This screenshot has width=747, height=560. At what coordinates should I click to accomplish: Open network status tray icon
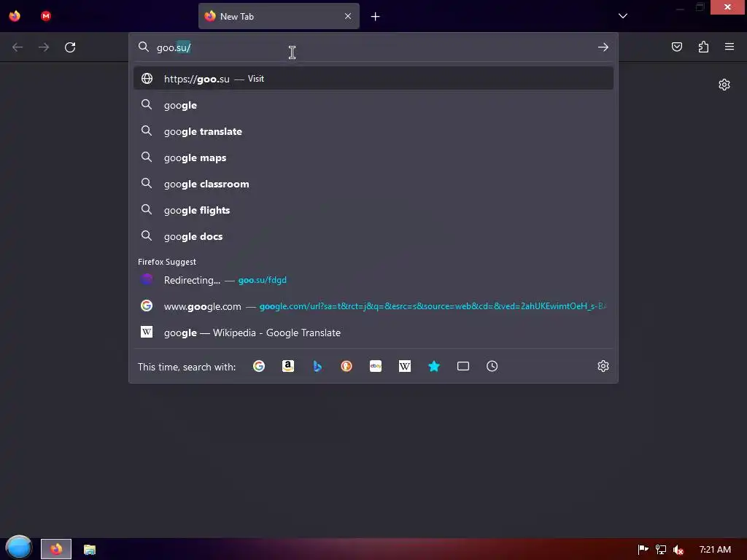point(661,550)
